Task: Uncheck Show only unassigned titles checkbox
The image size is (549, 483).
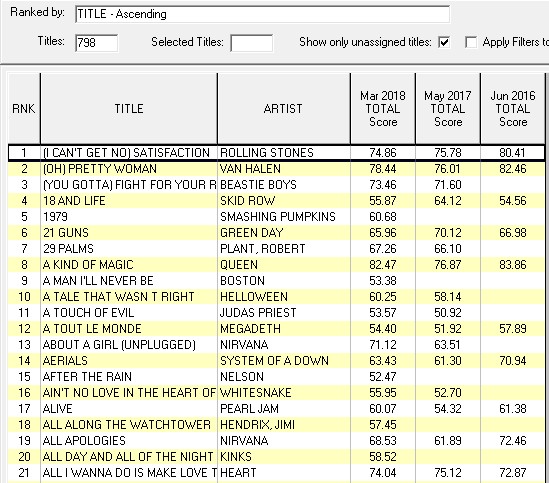Action: [444, 42]
